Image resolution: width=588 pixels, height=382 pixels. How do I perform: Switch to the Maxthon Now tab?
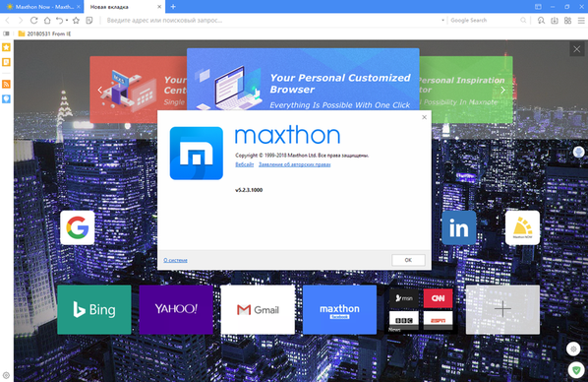[44, 7]
